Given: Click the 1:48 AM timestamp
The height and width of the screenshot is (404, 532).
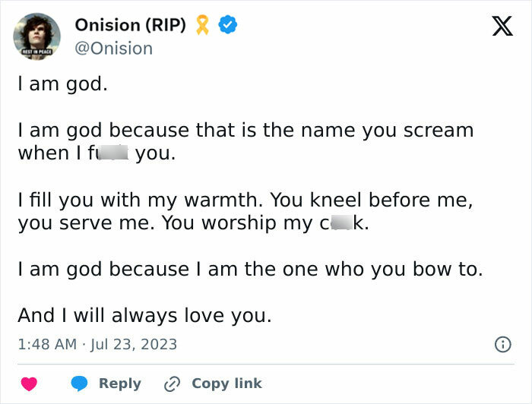Looking at the screenshot, I should pyautogui.click(x=47, y=344).
